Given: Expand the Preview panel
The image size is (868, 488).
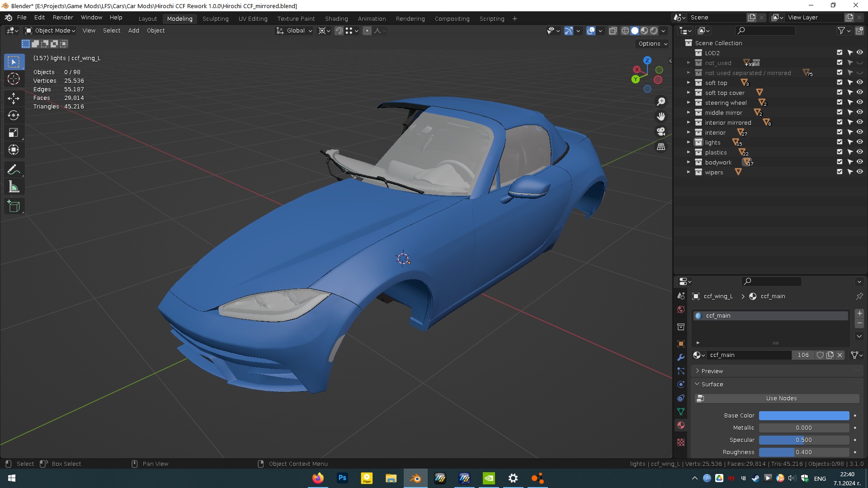Looking at the screenshot, I should coord(712,371).
